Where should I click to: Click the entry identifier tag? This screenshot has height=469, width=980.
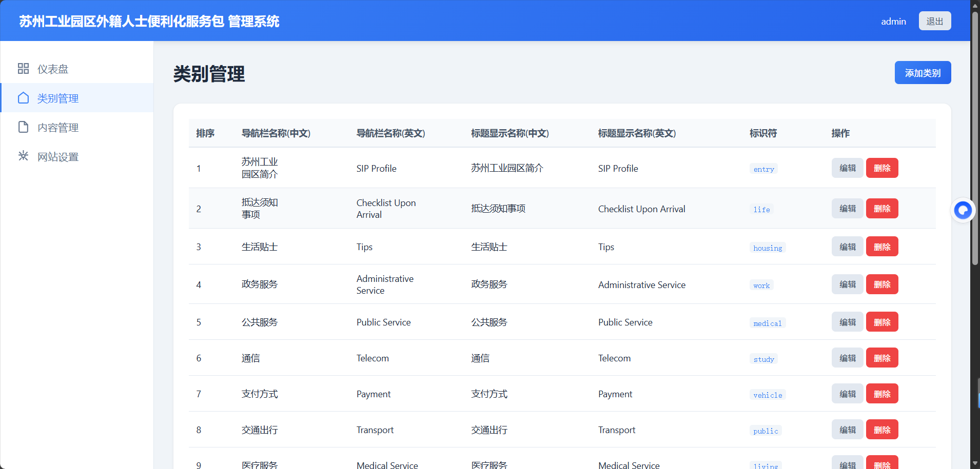tap(763, 169)
